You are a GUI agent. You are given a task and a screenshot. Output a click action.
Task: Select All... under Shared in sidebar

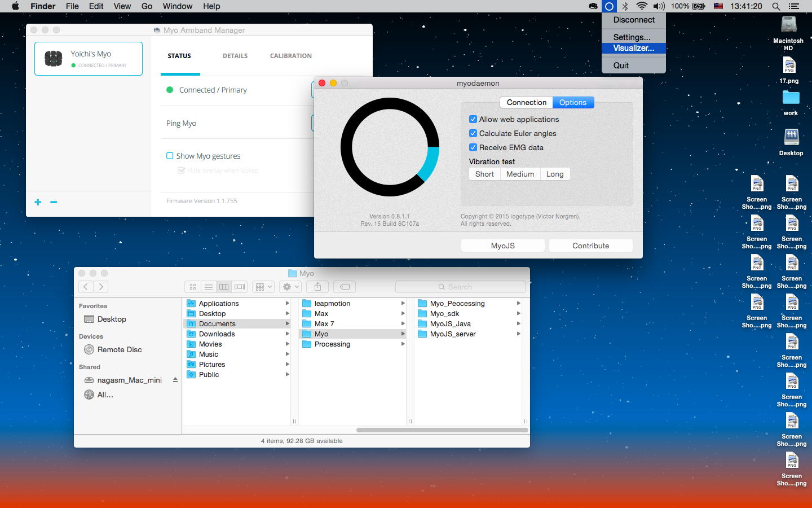[99, 395]
